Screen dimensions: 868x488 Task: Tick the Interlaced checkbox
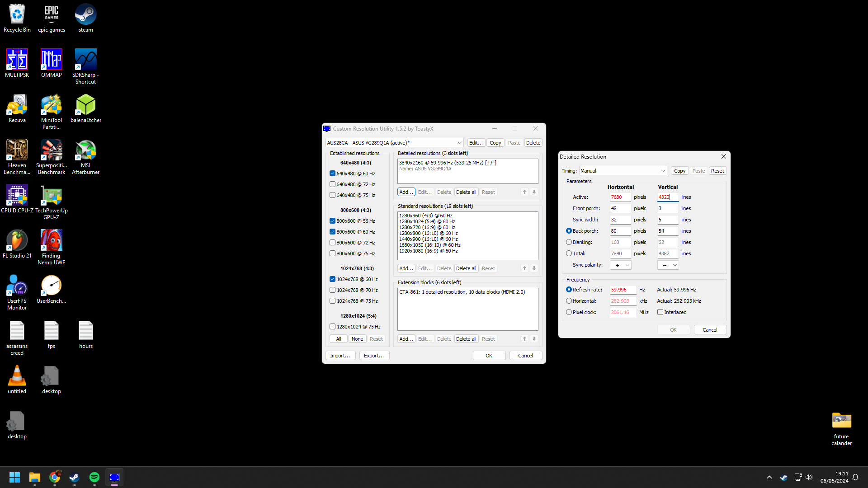(660, 312)
